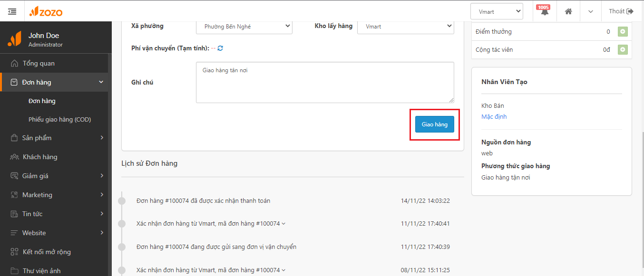This screenshot has width=644, height=276.
Task: Expand the Website sidebar menu
Action: point(54,233)
